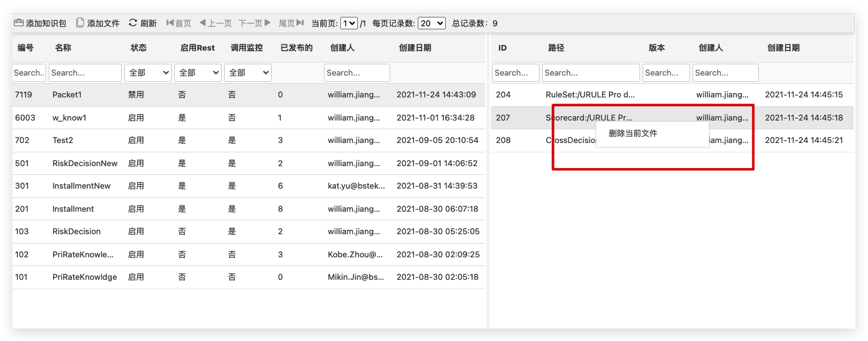868x341 pixels.
Task: Click file row with ID 204
Action: click(503, 95)
